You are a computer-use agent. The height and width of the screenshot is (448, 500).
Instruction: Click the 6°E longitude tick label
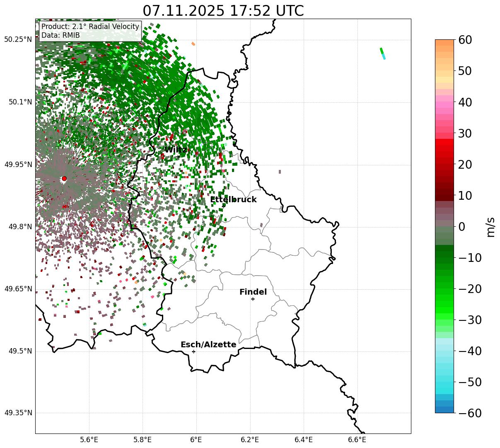point(196,440)
